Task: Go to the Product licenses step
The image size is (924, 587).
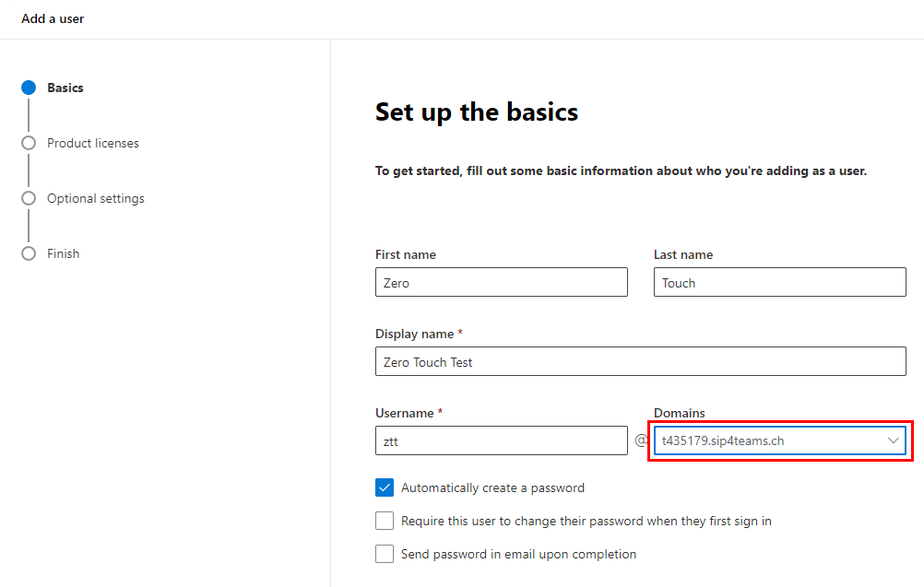Action: tap(93, 143)
